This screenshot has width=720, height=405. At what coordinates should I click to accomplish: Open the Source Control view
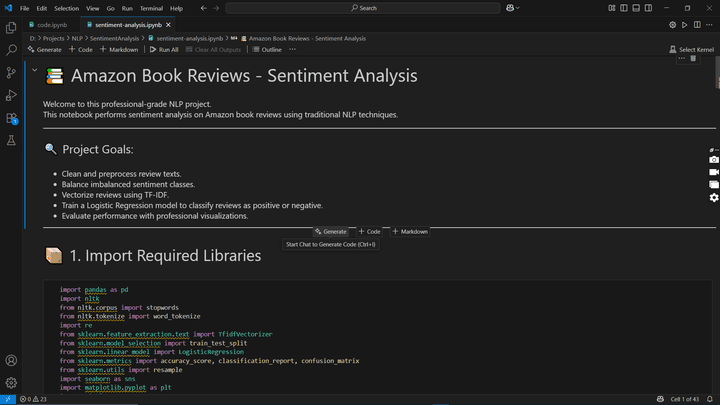pos(11,72)
